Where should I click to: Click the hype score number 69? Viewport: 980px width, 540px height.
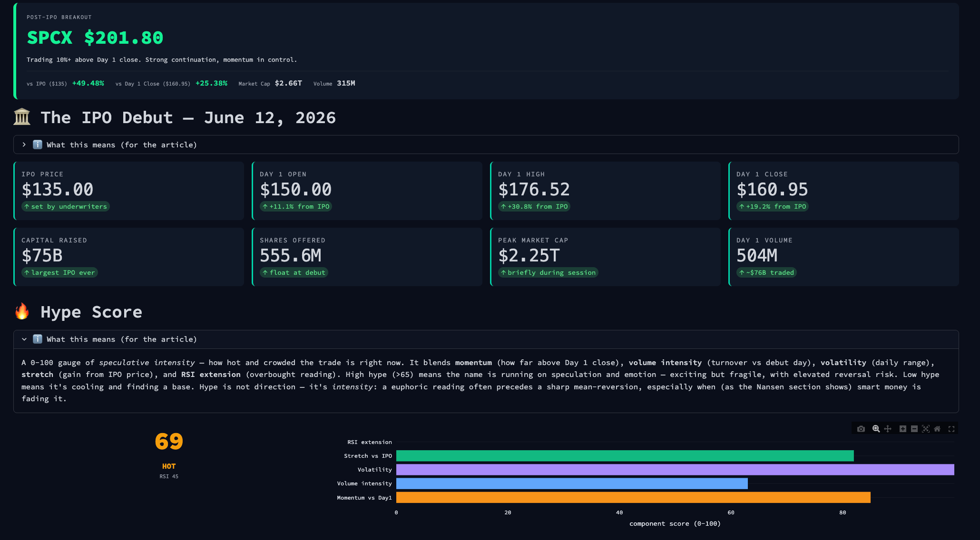pyautogui.click(x=169, y=442)
